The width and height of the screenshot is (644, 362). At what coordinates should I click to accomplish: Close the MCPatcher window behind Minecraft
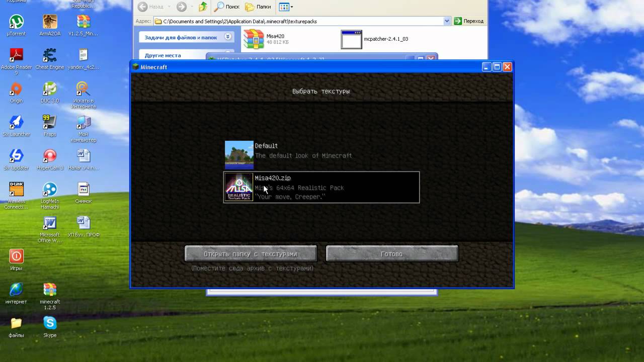431,58
